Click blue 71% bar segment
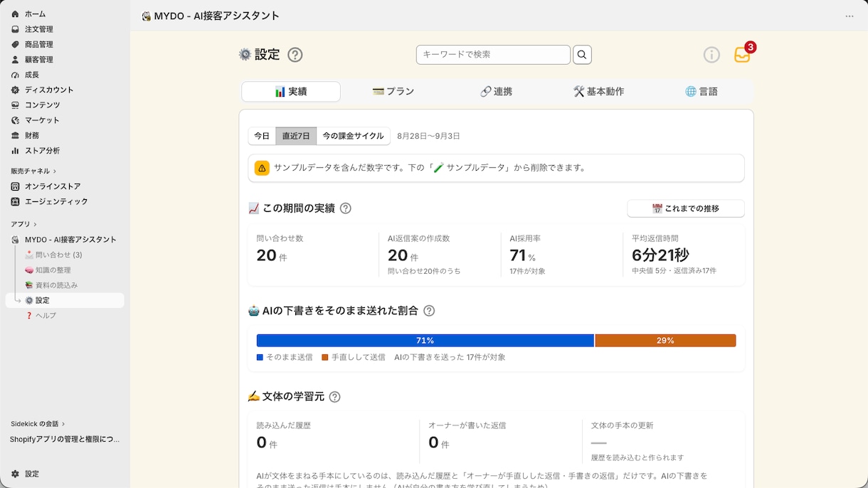 [425, 341]
